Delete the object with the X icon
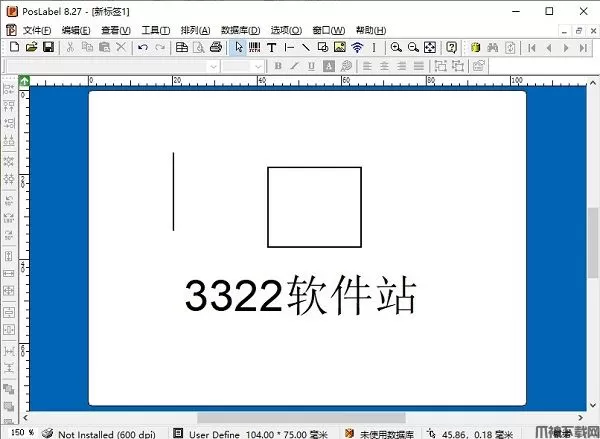Viewport: 600px width, 439px height. coord(121,47)
